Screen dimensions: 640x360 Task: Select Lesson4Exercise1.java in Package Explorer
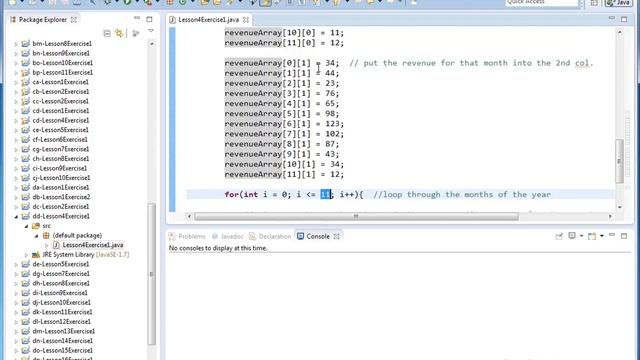(x=93, y=245)
